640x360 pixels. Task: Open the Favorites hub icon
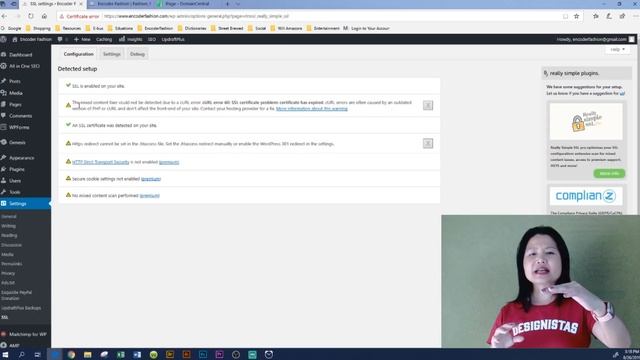(596, 16)
